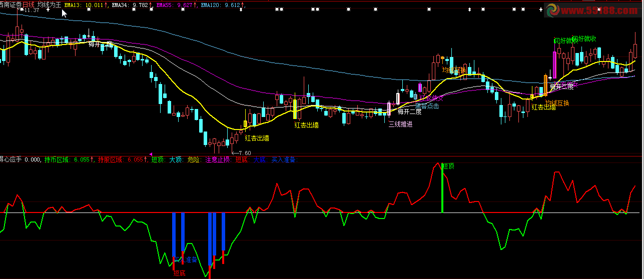
Task: Click the small magenta triangle time marker
Action: point(151,153)
